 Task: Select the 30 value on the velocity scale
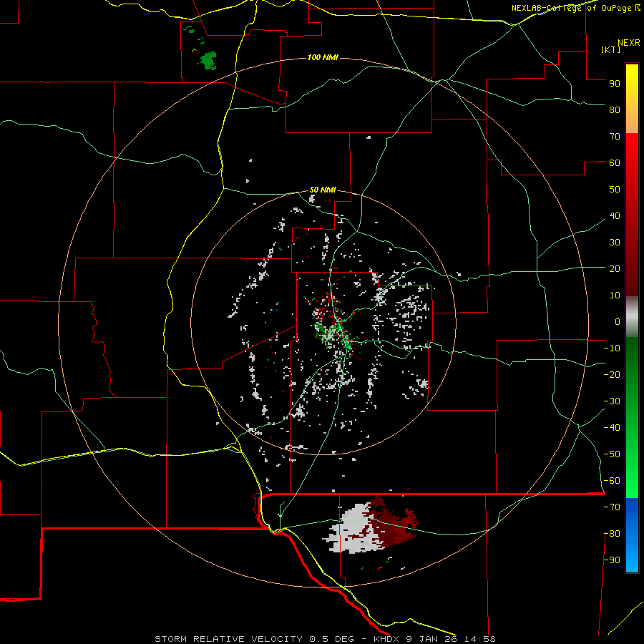615,243
